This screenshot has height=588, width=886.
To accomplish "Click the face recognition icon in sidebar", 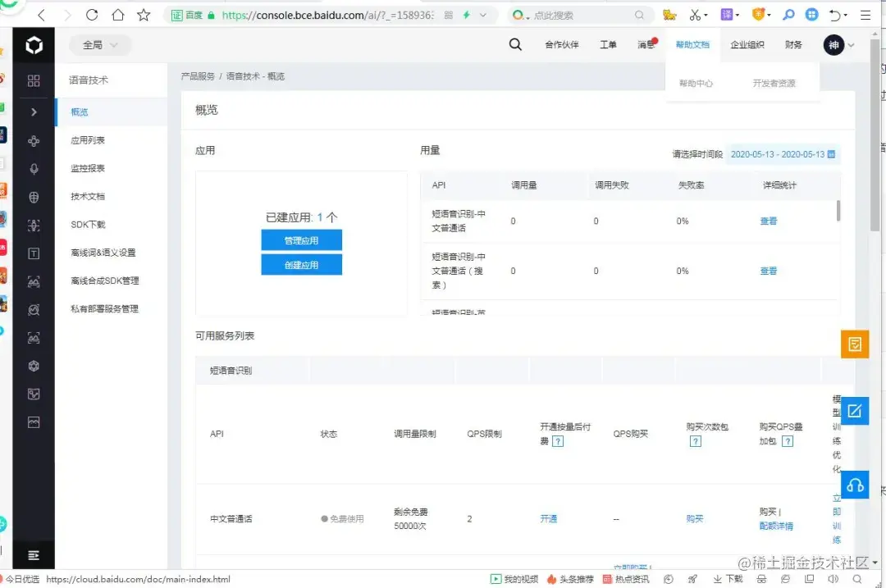I will click(33, 225).
